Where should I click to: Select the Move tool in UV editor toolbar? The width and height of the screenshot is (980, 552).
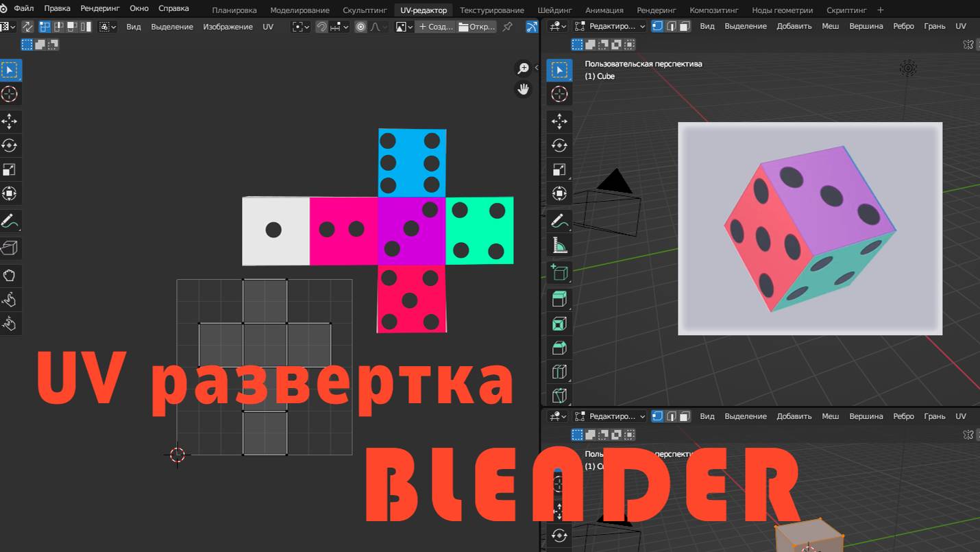click(10, 121)
